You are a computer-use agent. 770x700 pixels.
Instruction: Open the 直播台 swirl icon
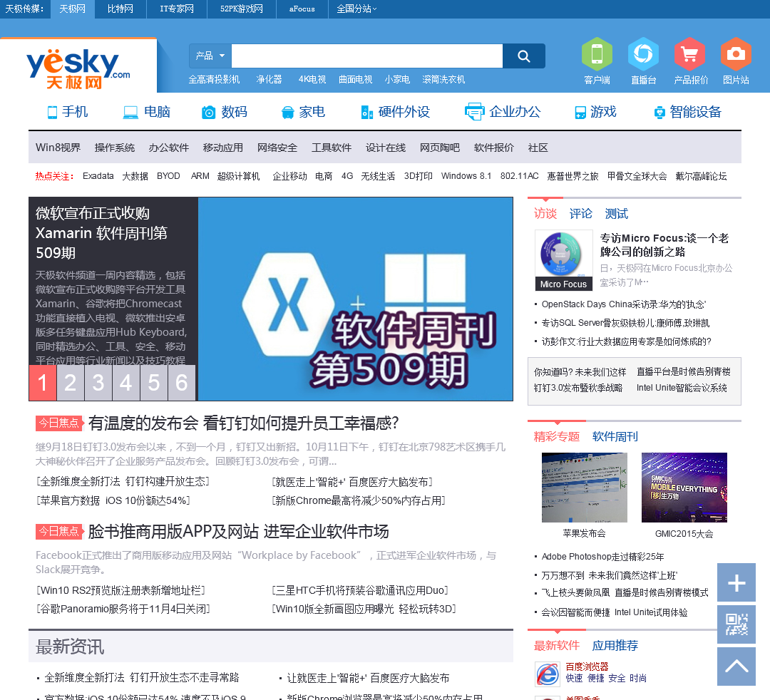pos(643,54)
